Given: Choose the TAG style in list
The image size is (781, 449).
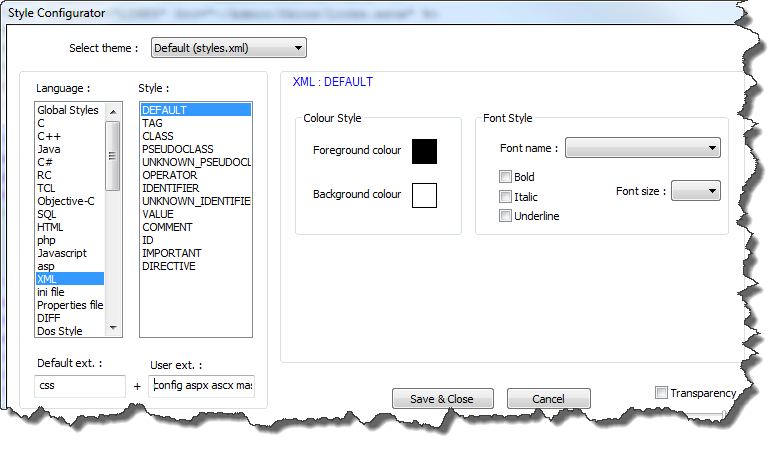Looking at the screenshot, I should [153, 123].
